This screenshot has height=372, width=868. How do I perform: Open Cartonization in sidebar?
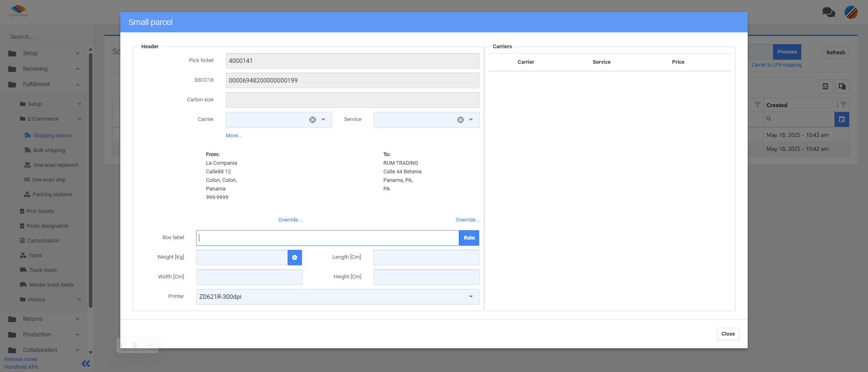43,240
